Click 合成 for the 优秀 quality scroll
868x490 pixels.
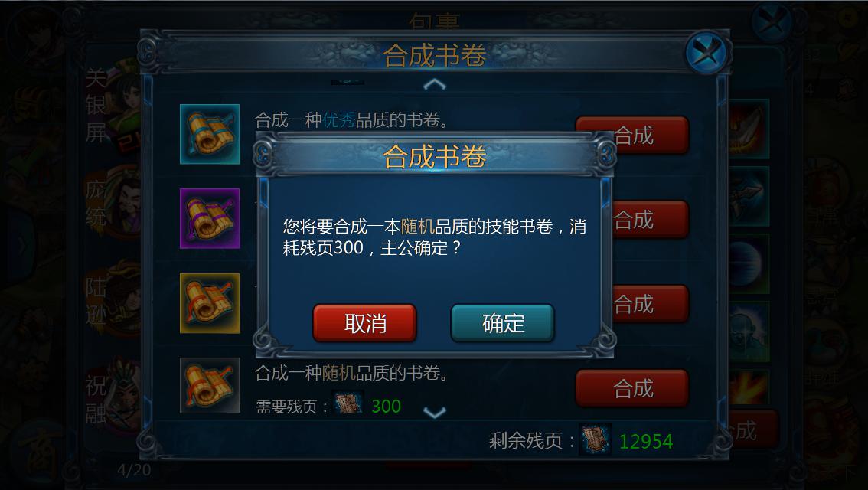click(632, 135)
